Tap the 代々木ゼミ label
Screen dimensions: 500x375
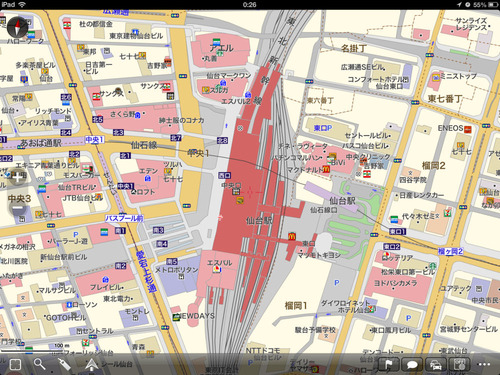418,216
